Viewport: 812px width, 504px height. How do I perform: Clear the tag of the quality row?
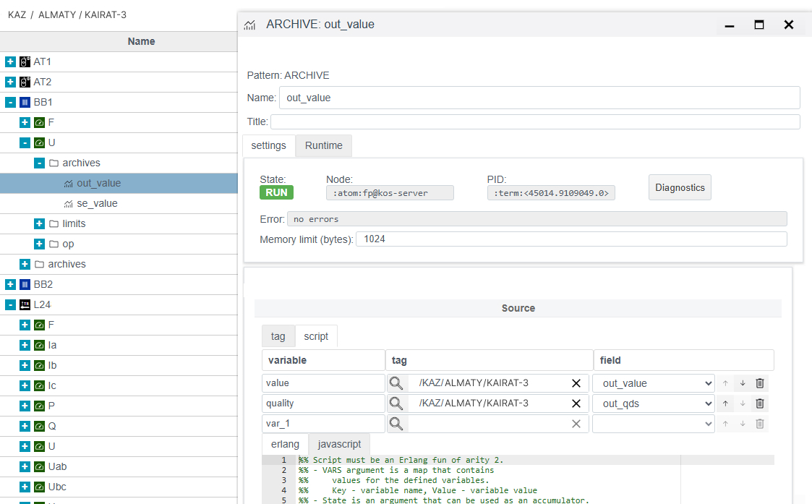pyautogui.click(x=576, y=403)
